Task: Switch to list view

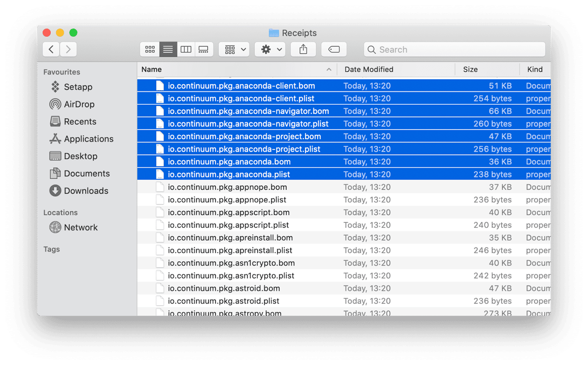Action: [168, 49]
